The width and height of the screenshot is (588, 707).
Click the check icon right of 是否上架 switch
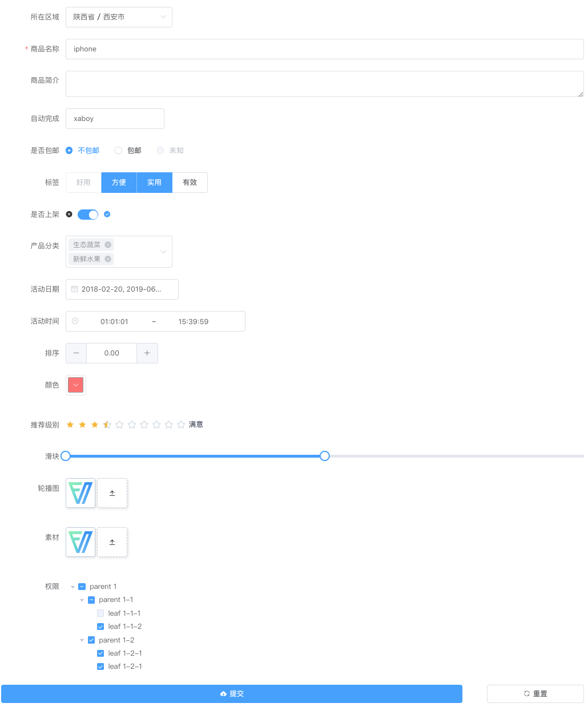(107, 214)
